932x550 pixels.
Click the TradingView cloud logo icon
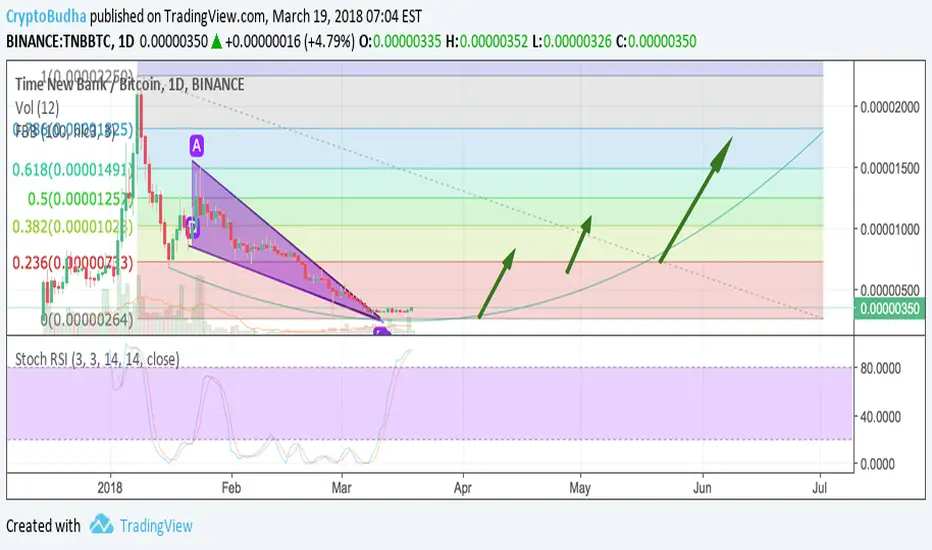point(101,524)
